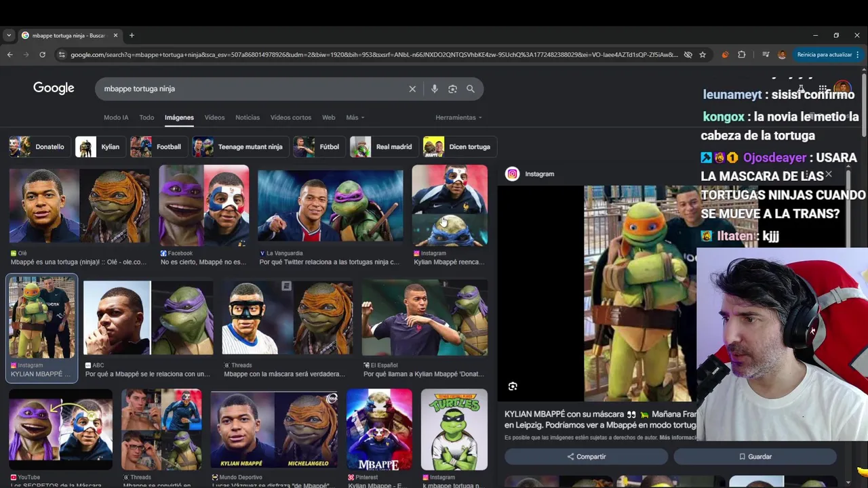The width and height of the screenshot is (868, 488).
Task: Select the Football filter chip
Action: 158,146
